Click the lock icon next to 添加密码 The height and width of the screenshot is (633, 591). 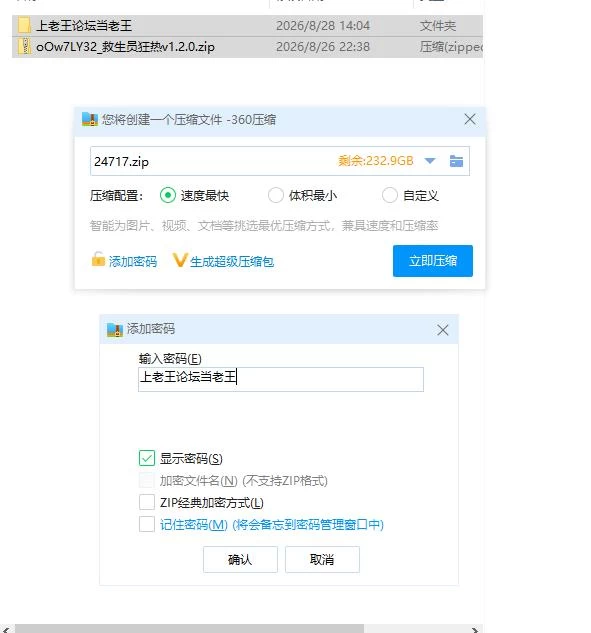click(x=98, y=260)
